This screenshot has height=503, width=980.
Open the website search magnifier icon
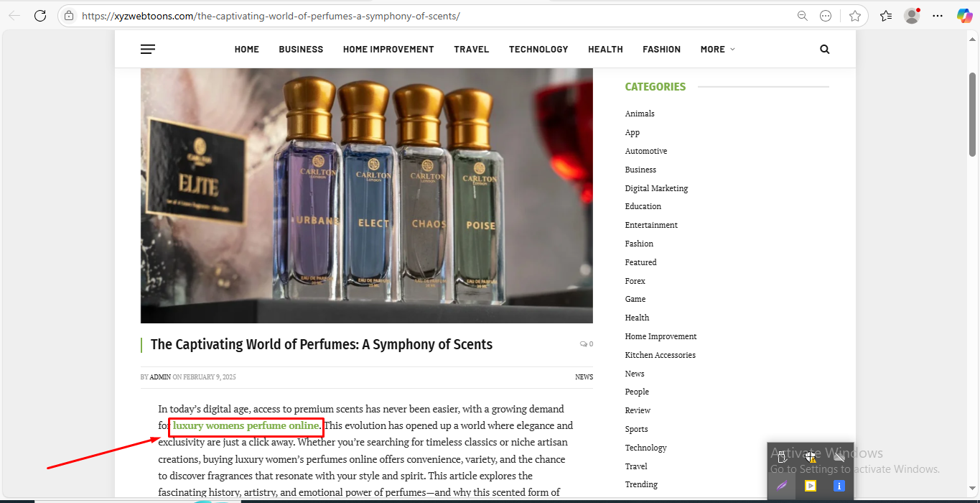[x=824, y=50]
